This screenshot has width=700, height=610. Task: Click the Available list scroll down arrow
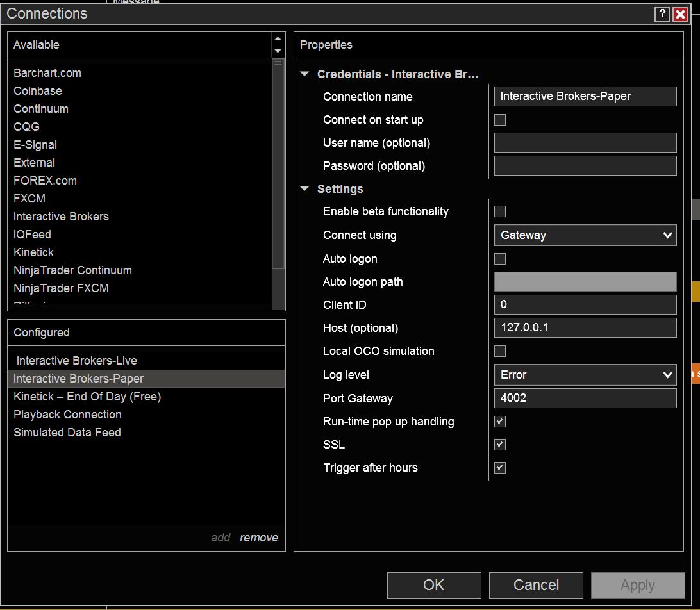(x=278, y=51)
